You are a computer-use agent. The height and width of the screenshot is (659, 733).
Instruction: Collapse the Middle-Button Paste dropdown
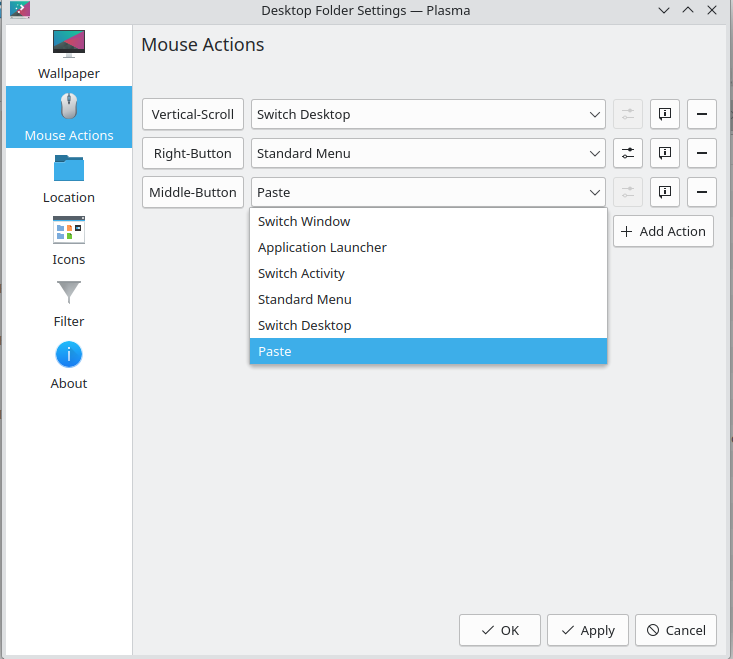point(428,192)
